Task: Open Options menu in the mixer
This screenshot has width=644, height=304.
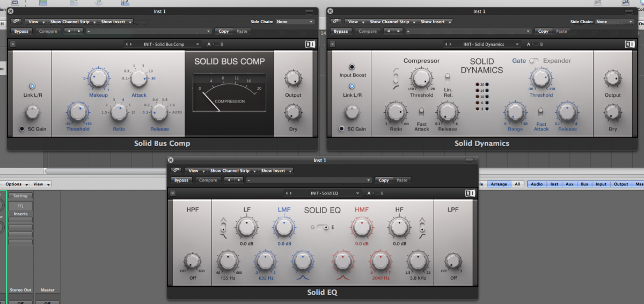Action: click(x=17, y=184)
